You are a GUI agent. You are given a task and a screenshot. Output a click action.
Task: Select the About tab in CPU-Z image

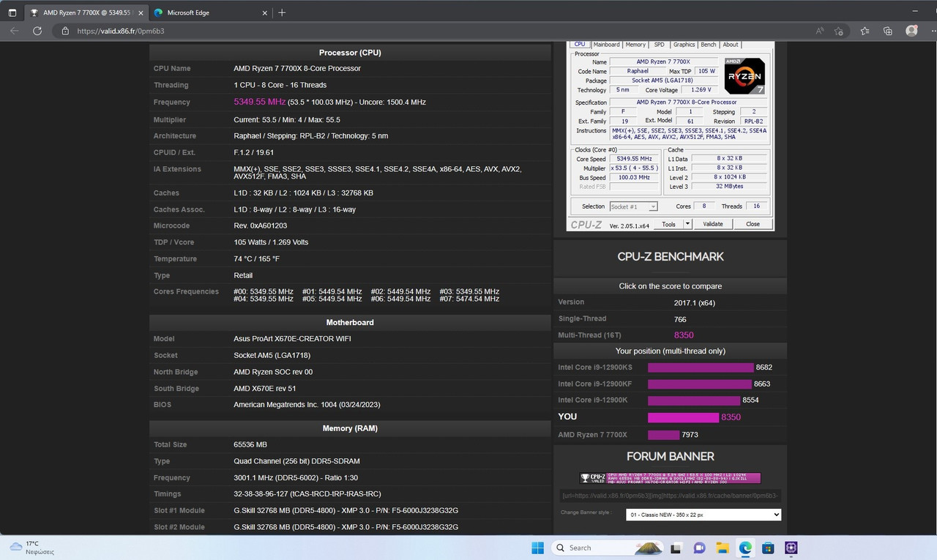pyautogui.click(x=731, y=45)
